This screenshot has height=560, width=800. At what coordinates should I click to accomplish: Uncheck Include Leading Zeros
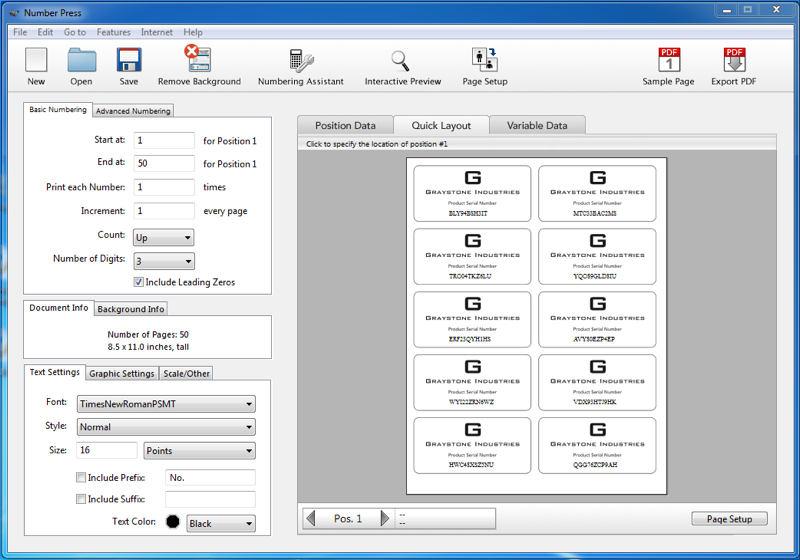[139, 282]
